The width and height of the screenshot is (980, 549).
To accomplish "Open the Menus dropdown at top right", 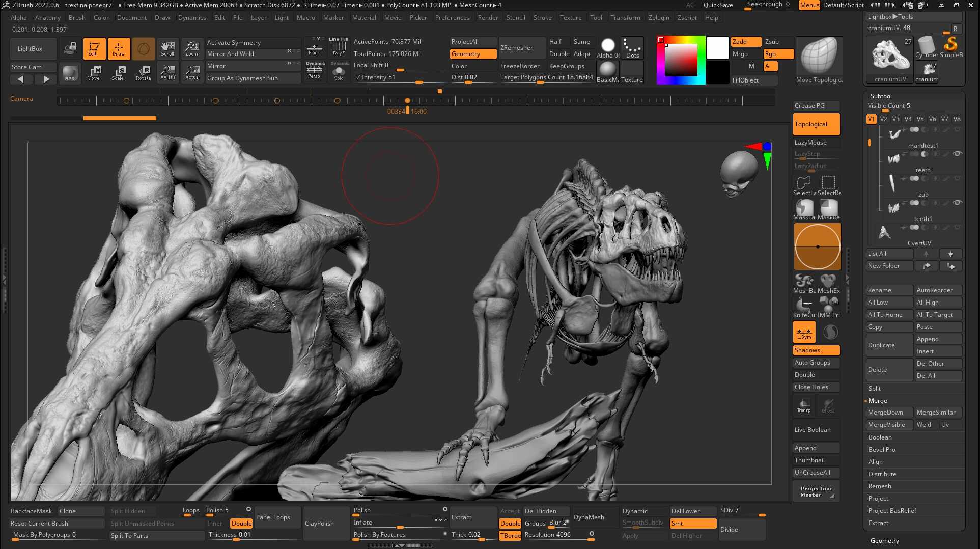I will [x=809, y=5].
